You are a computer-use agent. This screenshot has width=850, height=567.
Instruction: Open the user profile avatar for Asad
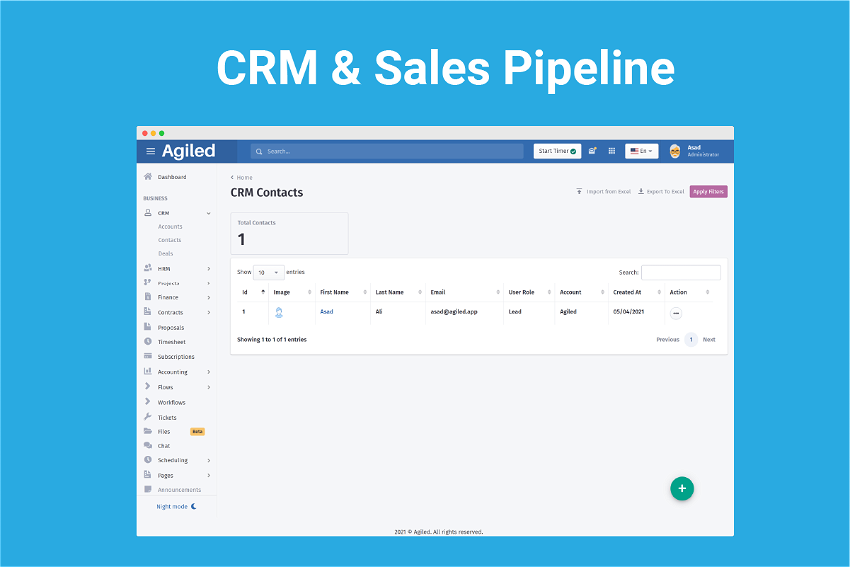click(x=675, y=151)
